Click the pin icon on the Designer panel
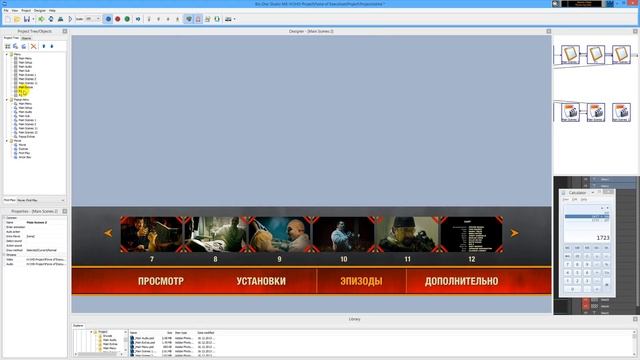The image size is (640, 360). pos(549,31)
